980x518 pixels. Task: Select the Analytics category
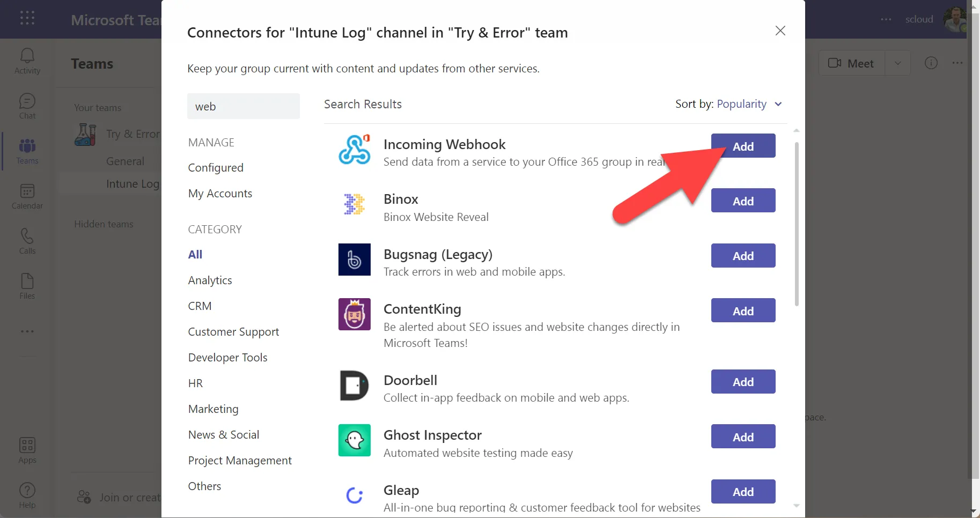[x=210, y=280]
